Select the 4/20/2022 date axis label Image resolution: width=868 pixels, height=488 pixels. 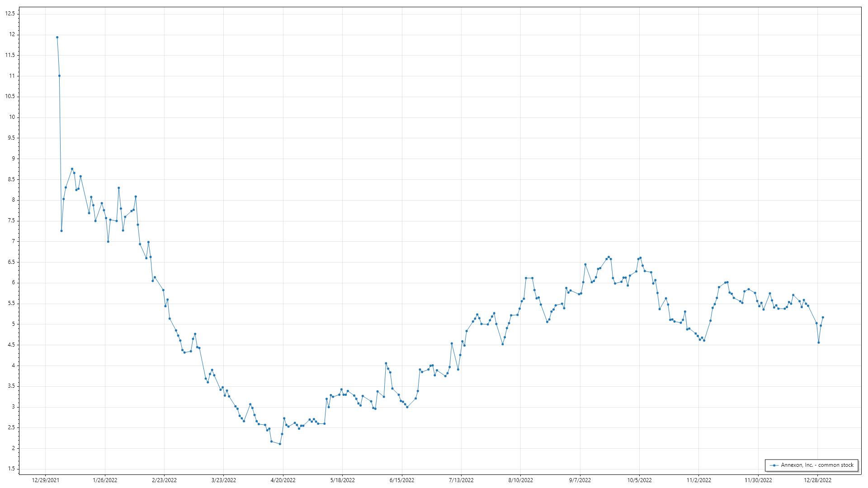(x=283, y=480)
